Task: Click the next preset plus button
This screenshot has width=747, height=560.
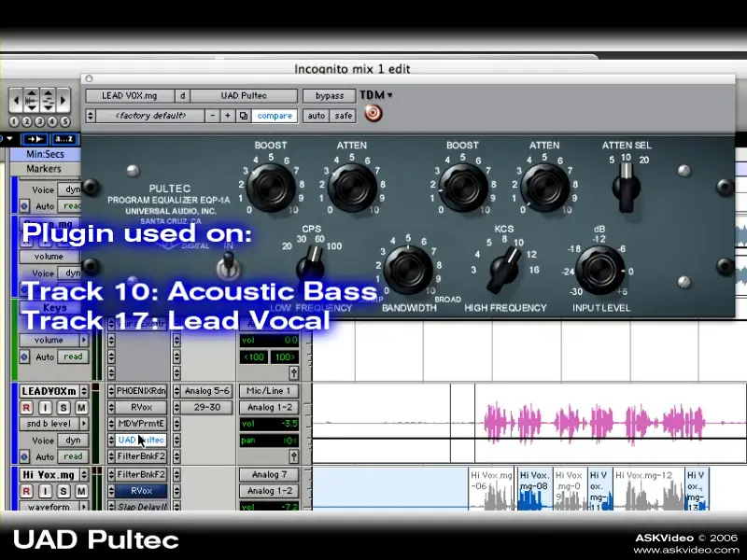Action: tap(228, 116)
